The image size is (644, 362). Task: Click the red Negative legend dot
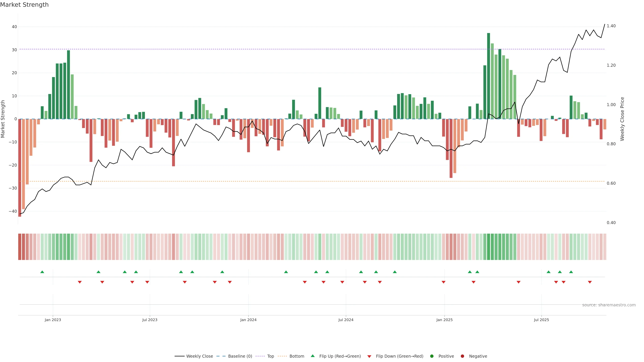coord(462,356)
